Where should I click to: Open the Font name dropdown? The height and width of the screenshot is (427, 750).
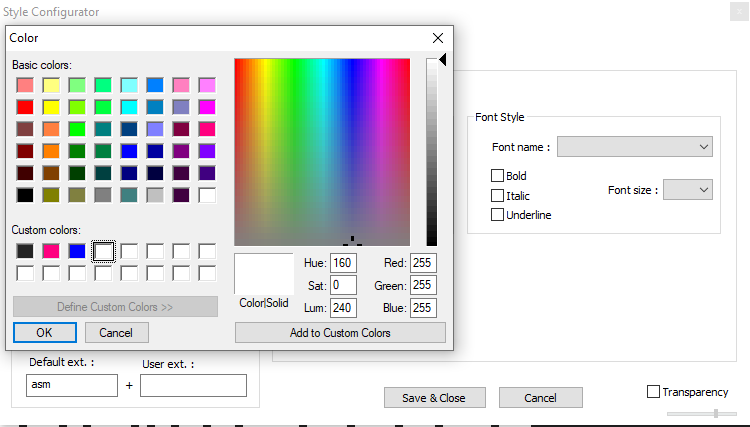[635, 147]
